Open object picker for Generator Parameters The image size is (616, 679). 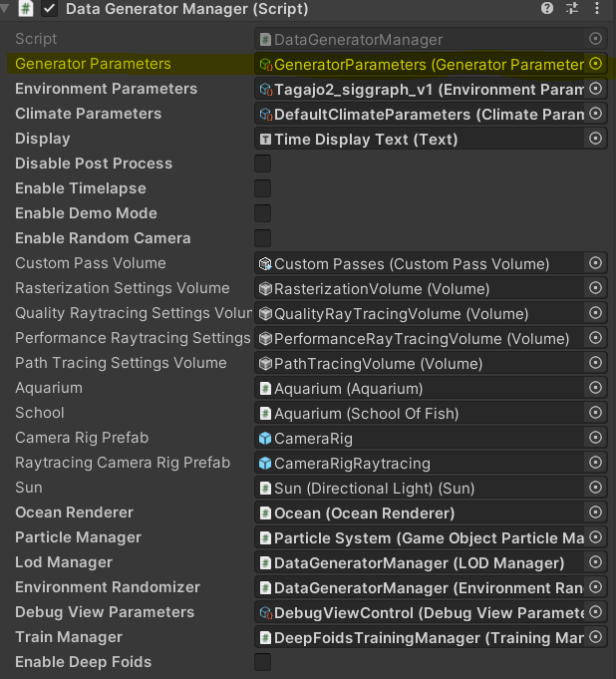click(x=596, y=64)
